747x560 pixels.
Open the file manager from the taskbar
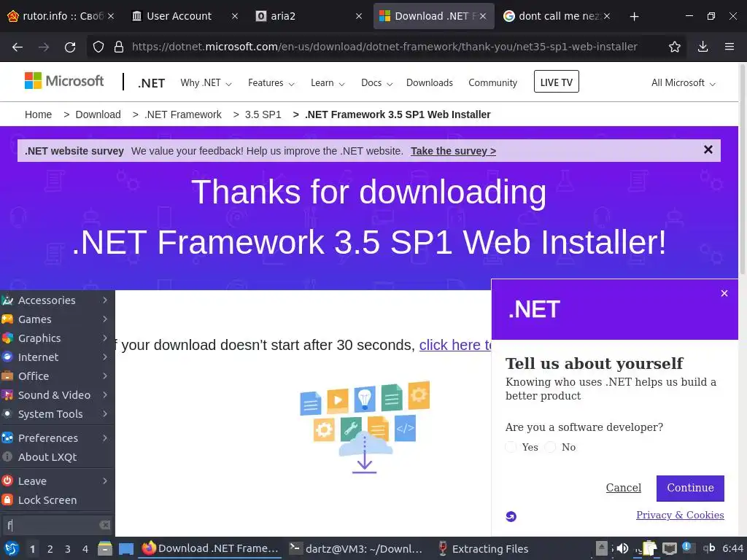105,548
